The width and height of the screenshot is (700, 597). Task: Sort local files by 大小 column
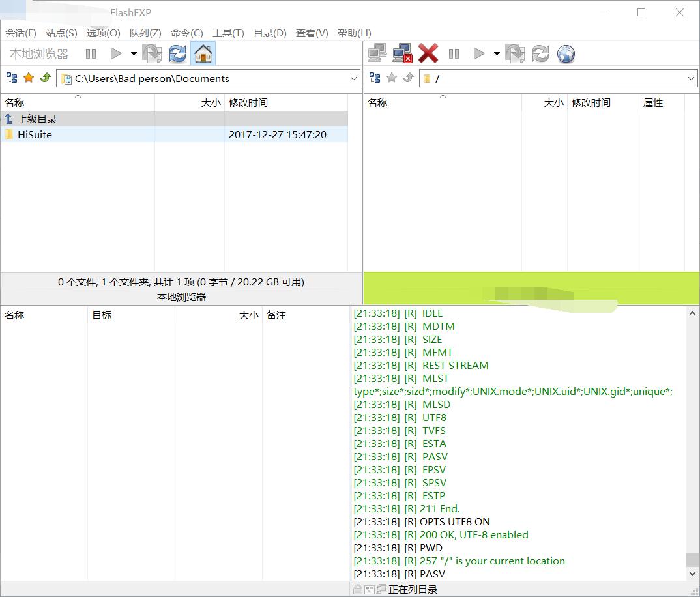pos(190,103)
